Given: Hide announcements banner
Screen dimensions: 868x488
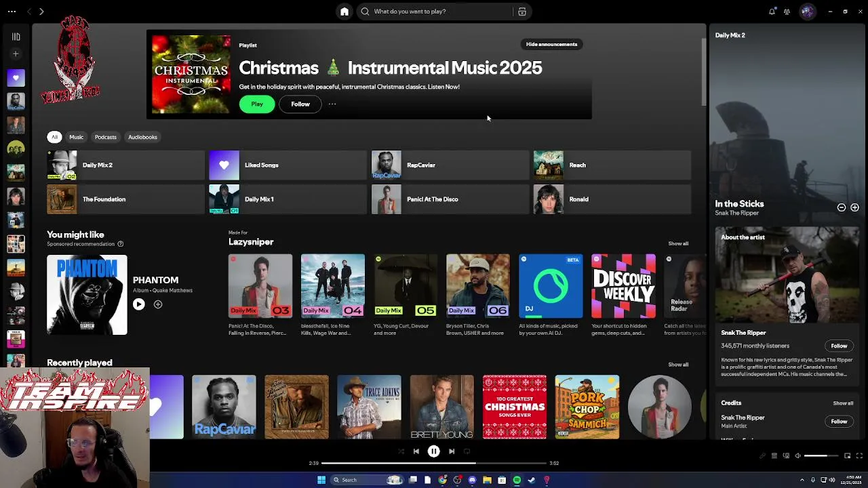Looking at the screenshot, I should click(552, 45).
